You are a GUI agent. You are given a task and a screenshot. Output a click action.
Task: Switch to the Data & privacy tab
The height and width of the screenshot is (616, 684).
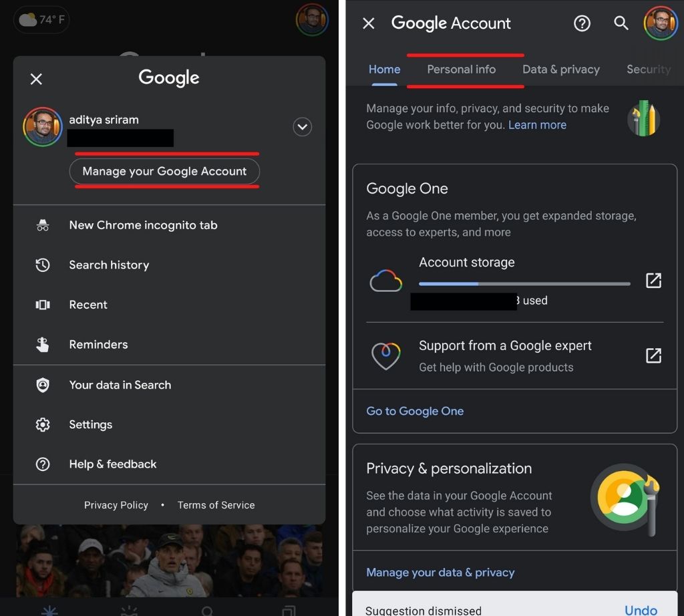pos(560,69)
